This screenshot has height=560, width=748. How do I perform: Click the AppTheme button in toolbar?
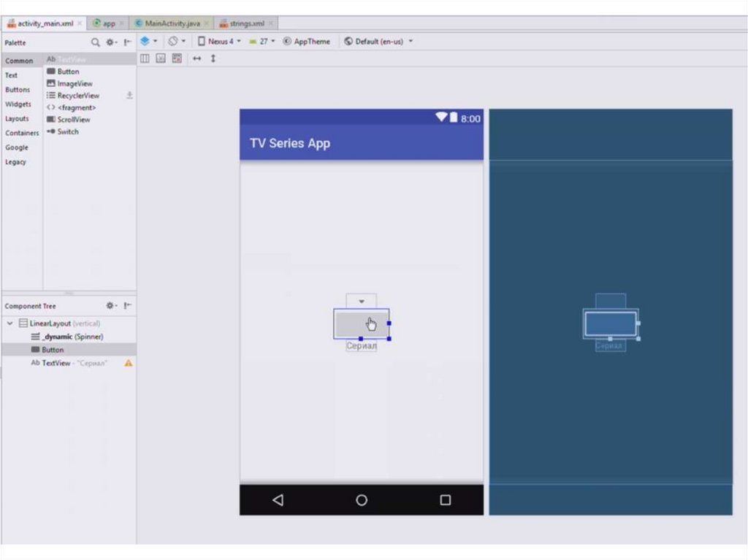[307, 42]
